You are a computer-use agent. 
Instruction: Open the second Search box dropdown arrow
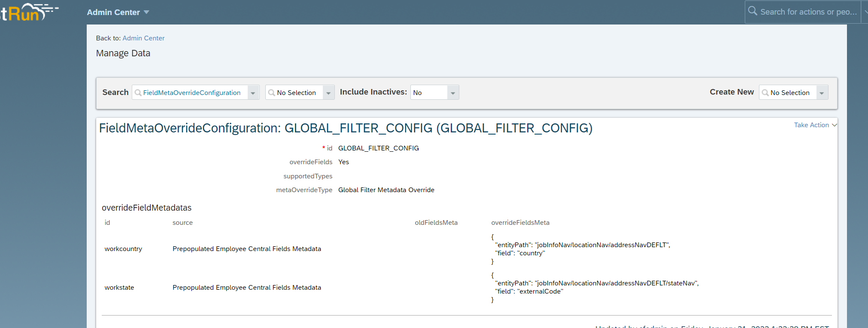[x=328, y=93]
